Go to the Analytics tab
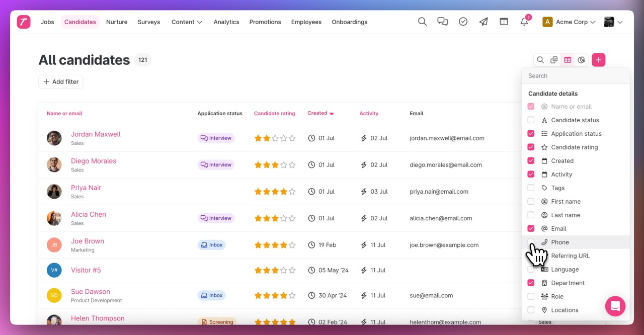 coord(226,22)
